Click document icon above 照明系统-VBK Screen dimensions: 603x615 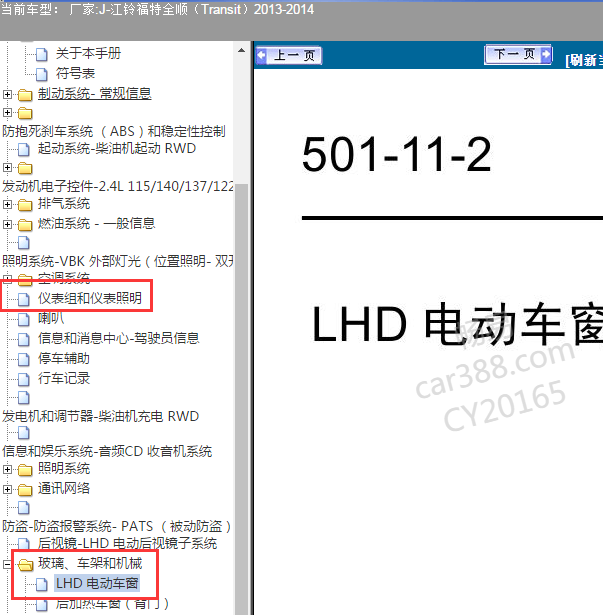pos(24,243)
